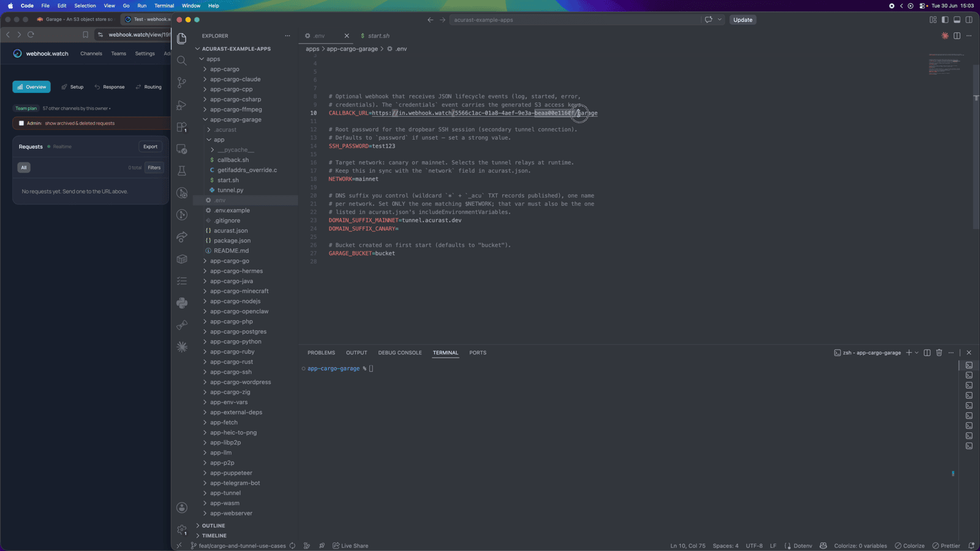The width and height of the screenshot is (980, 551).
Task: Open the Python extension icon in activity bar
Action: click(182, 302)
